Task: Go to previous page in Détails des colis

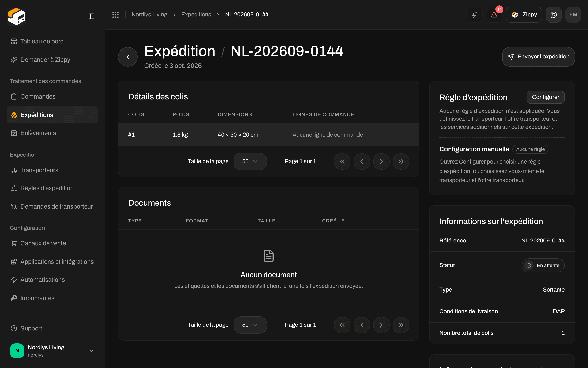Action: click(362, 161)
